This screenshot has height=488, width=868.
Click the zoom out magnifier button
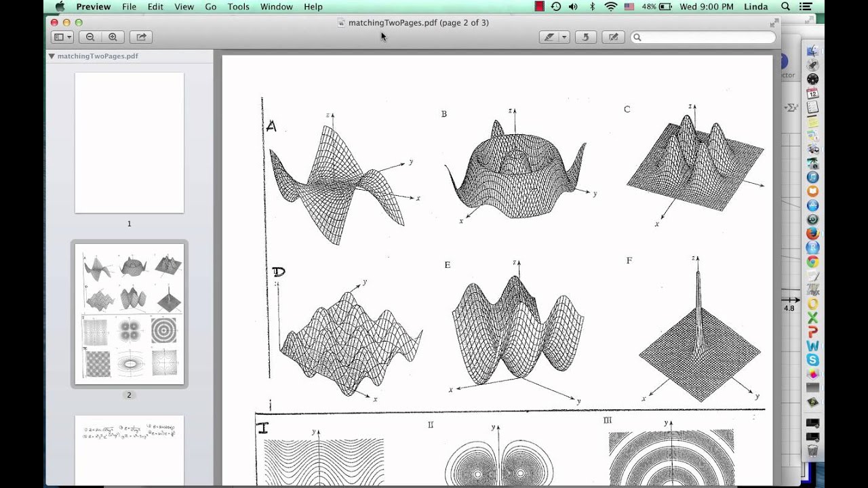point(90,37)
